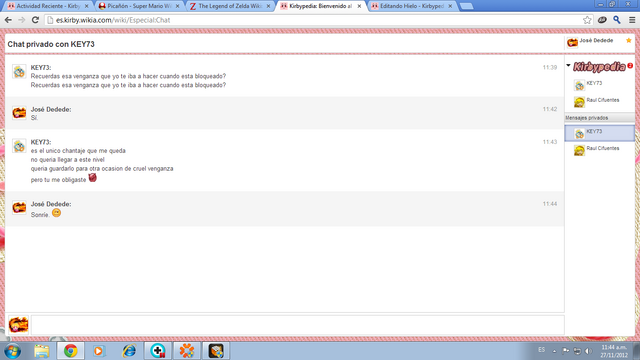Image resolution: width=640 pixels, height=360 pixels.
Task: Click the Kirbypedia logo in sidebar
Action: tap(599, 67)
